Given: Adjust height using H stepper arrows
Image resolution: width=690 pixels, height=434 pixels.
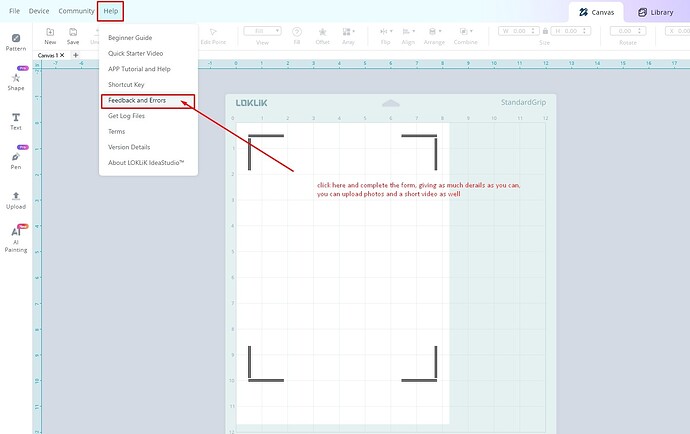Looking at the screenshot, I should (585, 31).
